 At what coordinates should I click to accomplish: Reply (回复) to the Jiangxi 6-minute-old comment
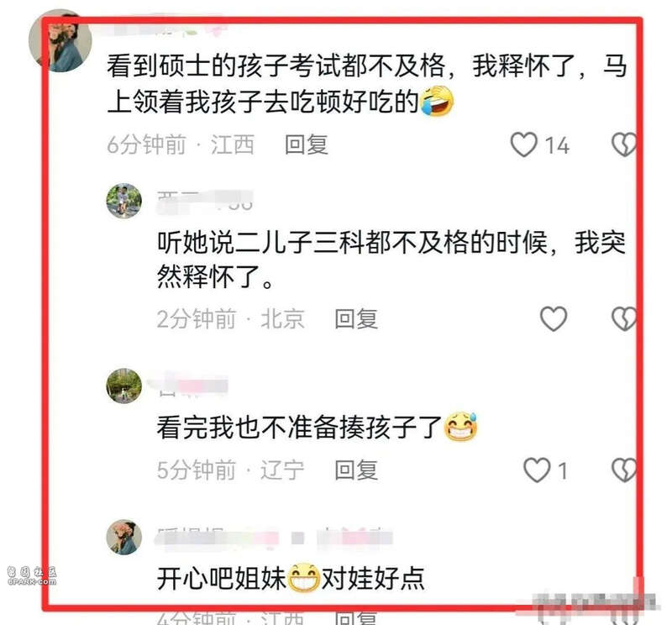pos(307,144)
